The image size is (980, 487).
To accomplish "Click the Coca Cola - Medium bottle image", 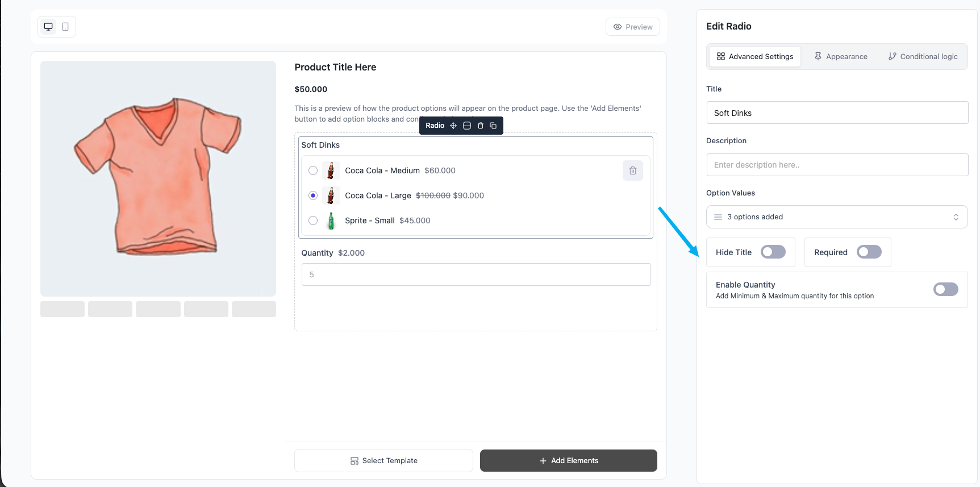I will (331, 170).
